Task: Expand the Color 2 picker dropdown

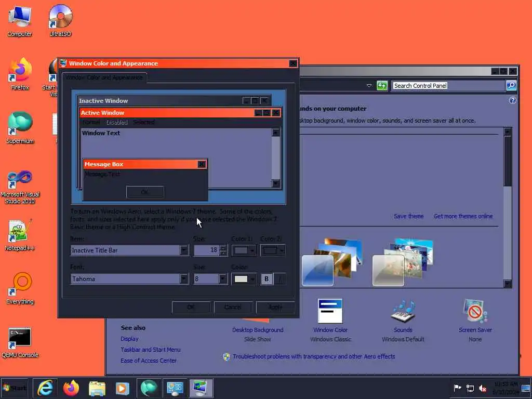Action: click(273, 250)
